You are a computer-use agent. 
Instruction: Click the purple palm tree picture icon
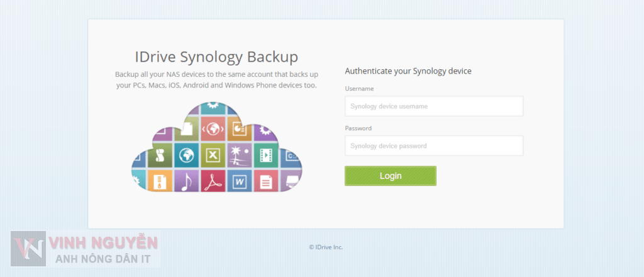(x=239, y=155)
